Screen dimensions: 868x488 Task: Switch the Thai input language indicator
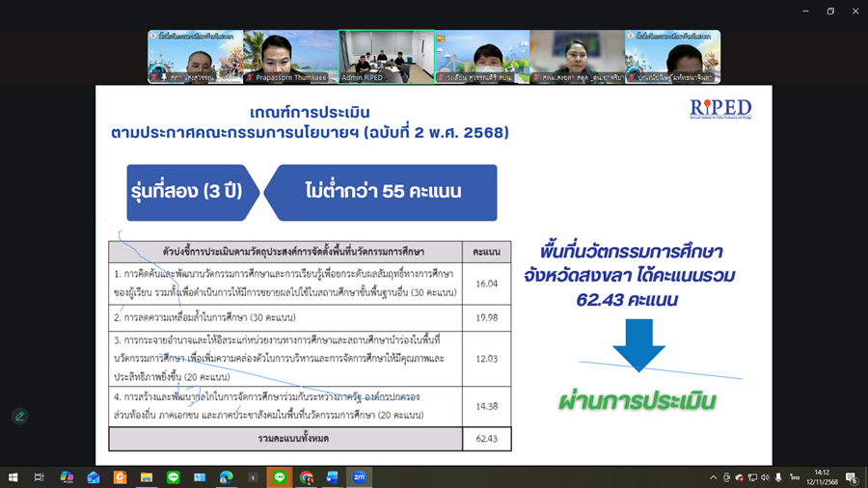[795, 477]
